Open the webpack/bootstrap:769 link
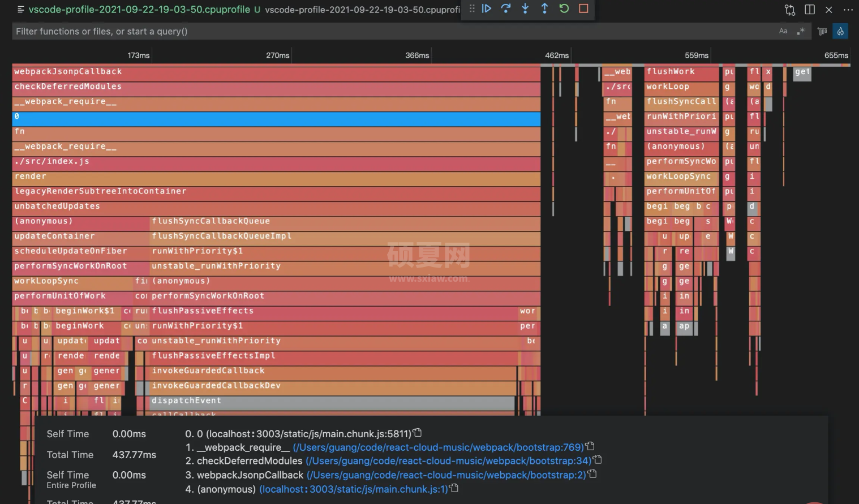This screenshot has height=504, width=859. (438, 447)
